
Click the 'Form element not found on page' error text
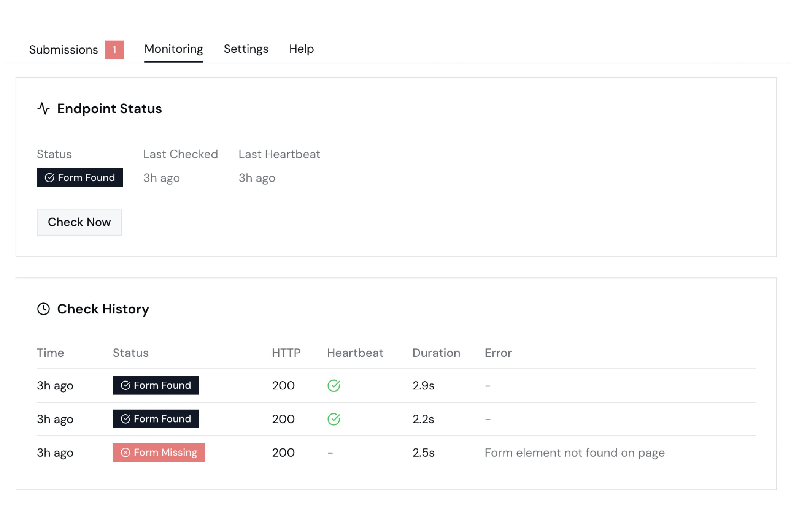pos(574,452)
